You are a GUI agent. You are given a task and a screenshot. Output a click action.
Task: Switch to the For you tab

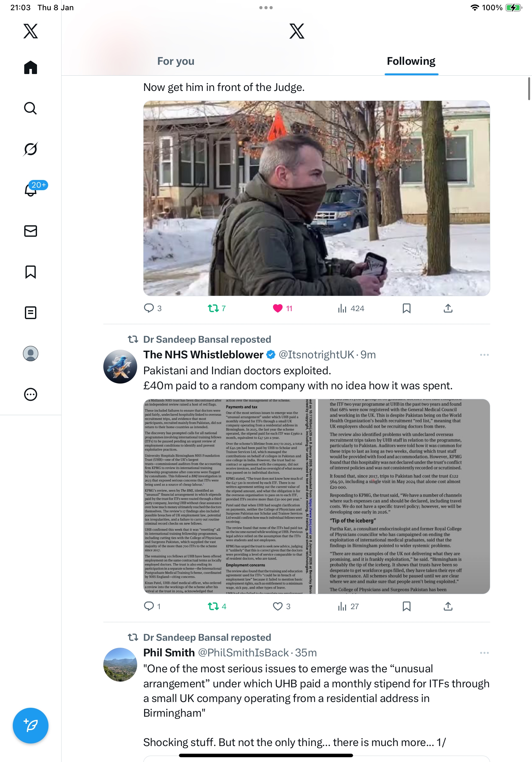176,61
